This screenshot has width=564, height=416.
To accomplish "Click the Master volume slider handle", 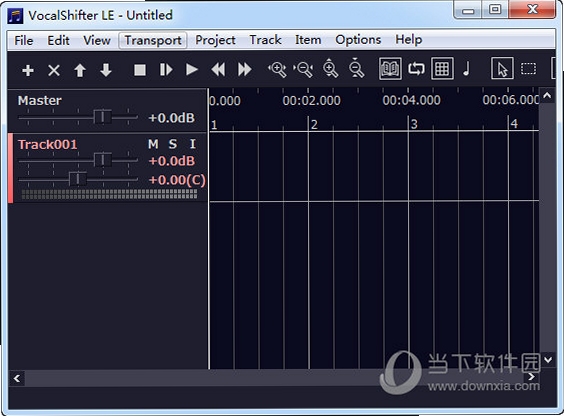I will [103, 116].
